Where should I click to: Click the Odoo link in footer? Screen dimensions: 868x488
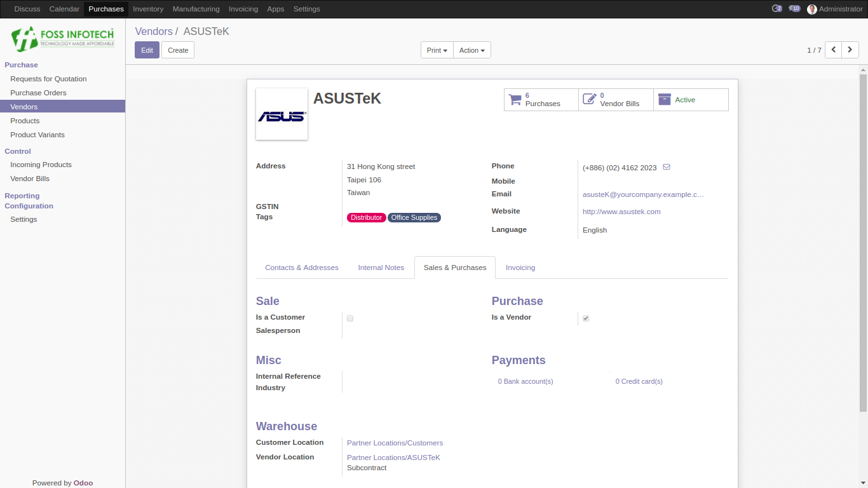click(83, 483)
